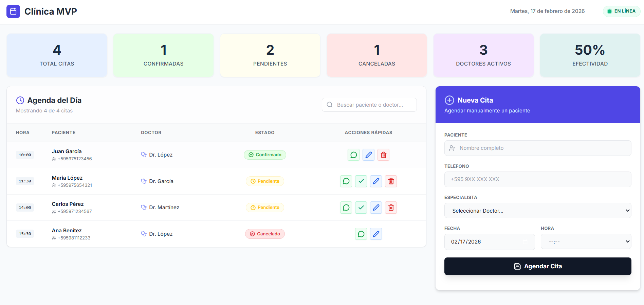Click the WhatsApp message icon for Juan García
The image size is (644, 305).
point(353,155)
